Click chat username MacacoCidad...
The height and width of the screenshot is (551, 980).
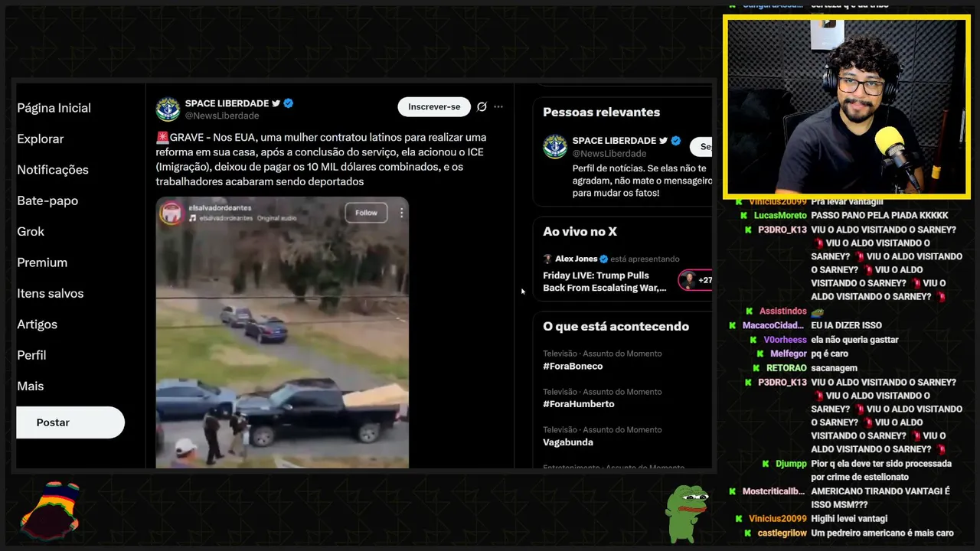point(773,325)
